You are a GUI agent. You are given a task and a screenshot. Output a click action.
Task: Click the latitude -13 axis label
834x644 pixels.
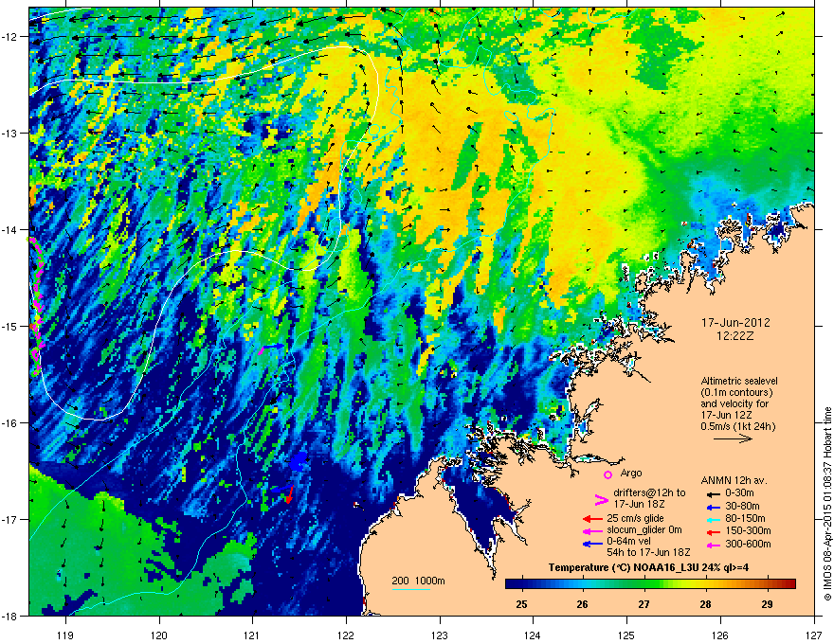(10, 133)
